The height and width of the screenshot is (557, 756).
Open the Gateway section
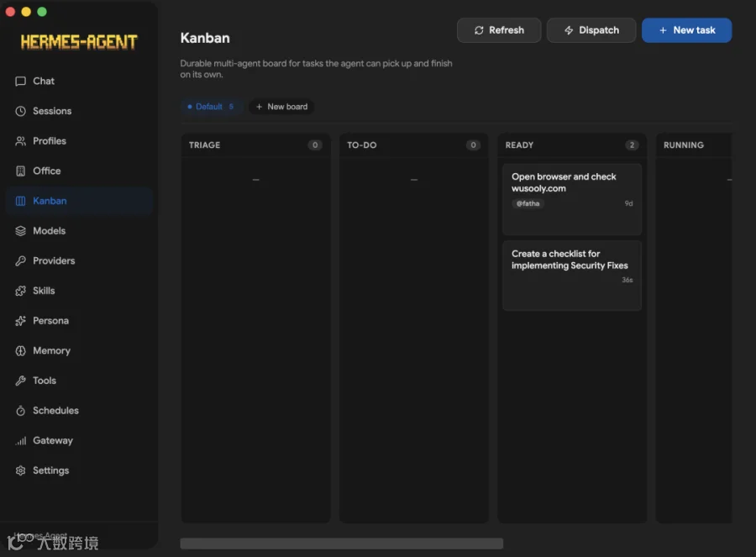click(x=79, y=440)
